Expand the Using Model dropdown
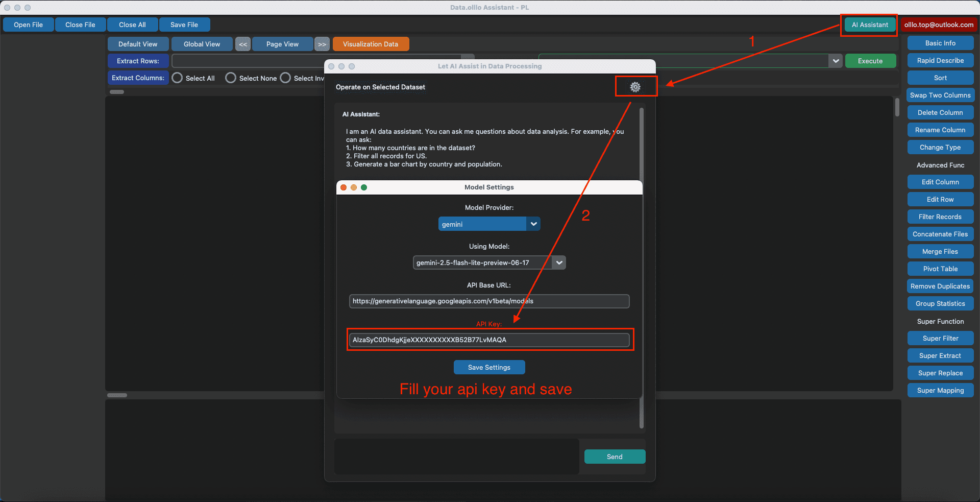This screenshot has height=502, width=980. (558, 262)
